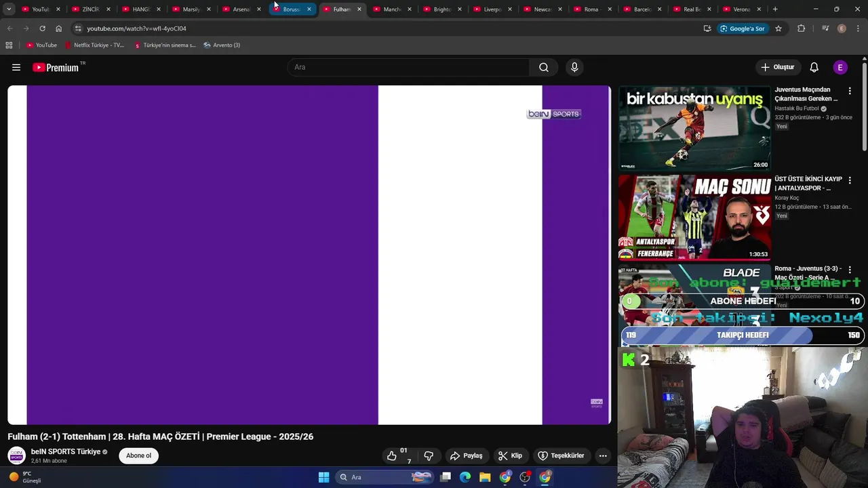Screen dimensions: 868x488
Task: Click the page vertical scrollbar
Action: (x=865, y=106)
